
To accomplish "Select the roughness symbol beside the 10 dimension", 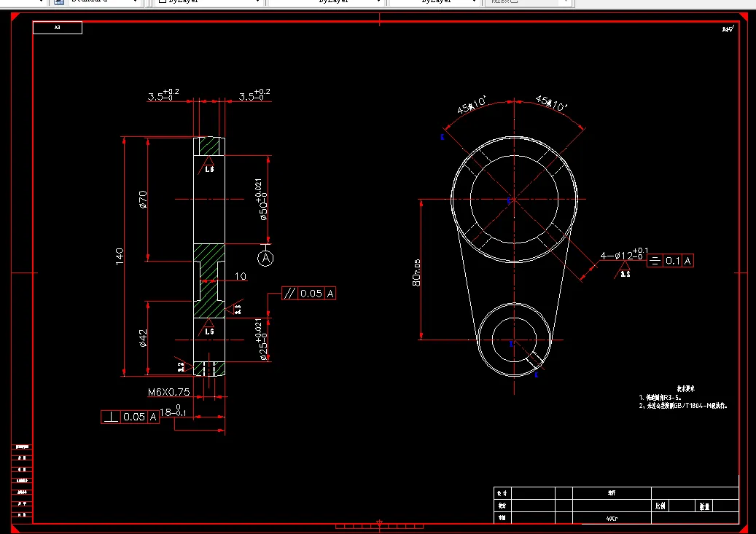I will [x=234, y=307].
